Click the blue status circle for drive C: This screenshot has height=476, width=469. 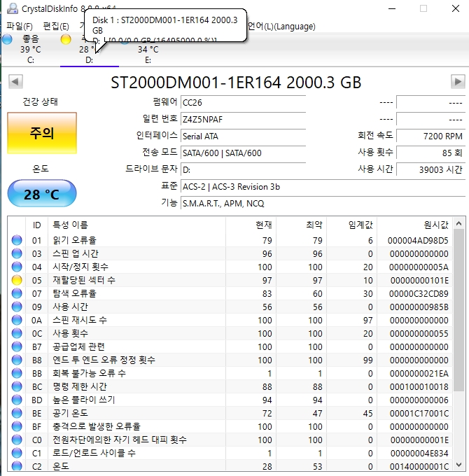click(7, 39)
